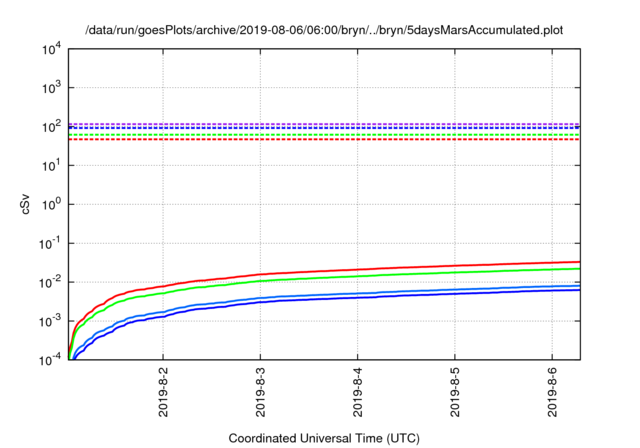Screen dimensions: 640x448
Task: Click the dashed purple limit line
Action: [x=324, y=124]
